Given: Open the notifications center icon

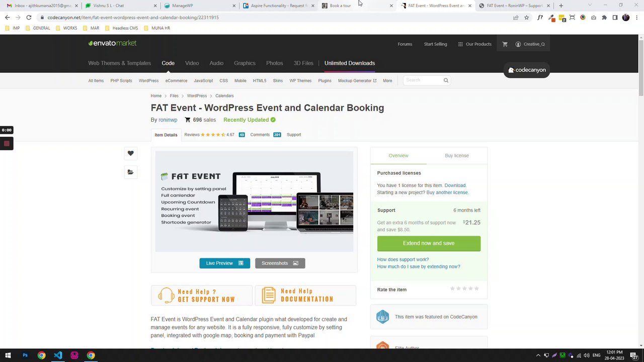Looking at the screenshot, I should 634,355.
